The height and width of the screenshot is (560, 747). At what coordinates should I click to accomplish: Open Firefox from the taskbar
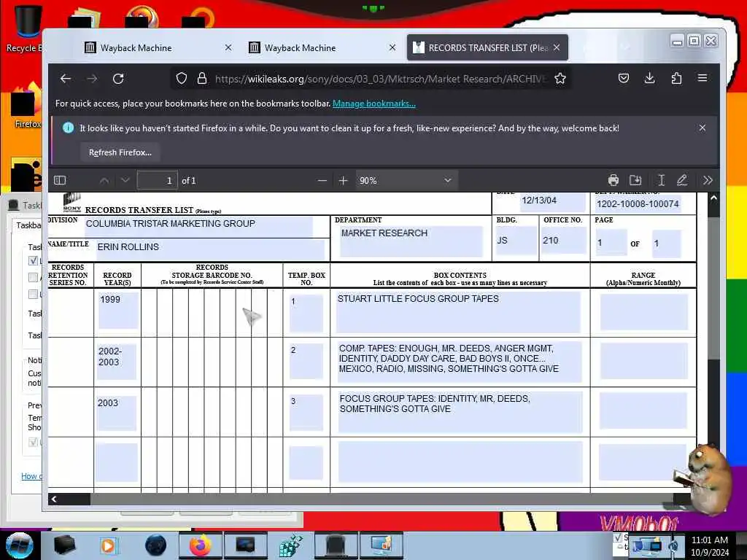(200, 545)
